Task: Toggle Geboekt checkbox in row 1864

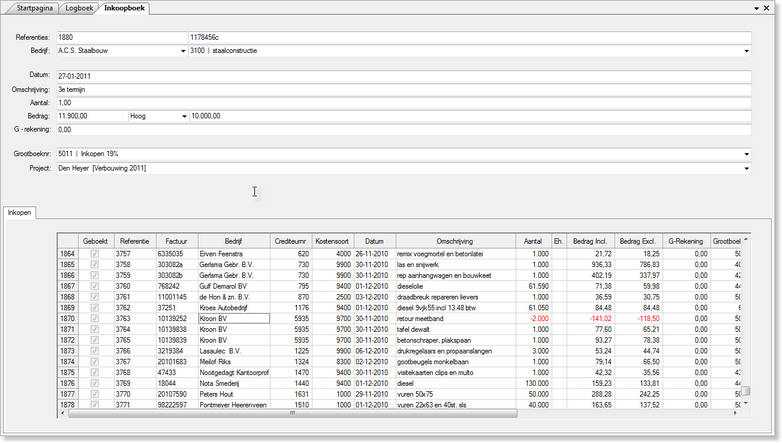Action: [95, 254]
